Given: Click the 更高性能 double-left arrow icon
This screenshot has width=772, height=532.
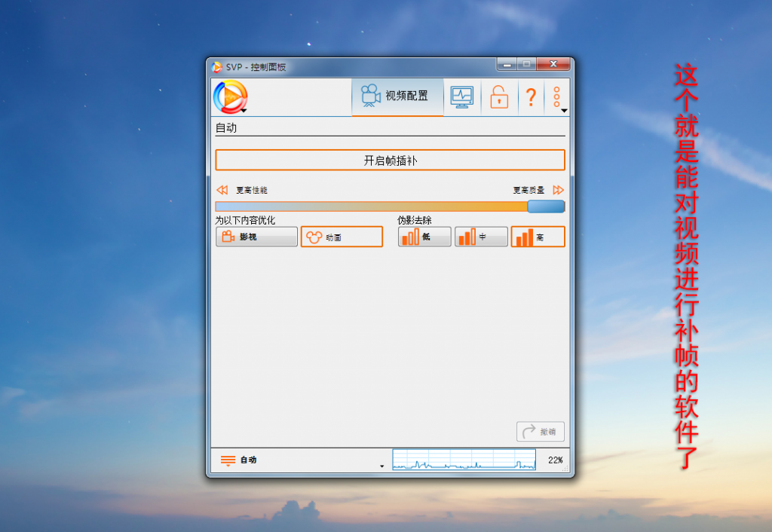Looking at the screenshot, I should point(222,191).
